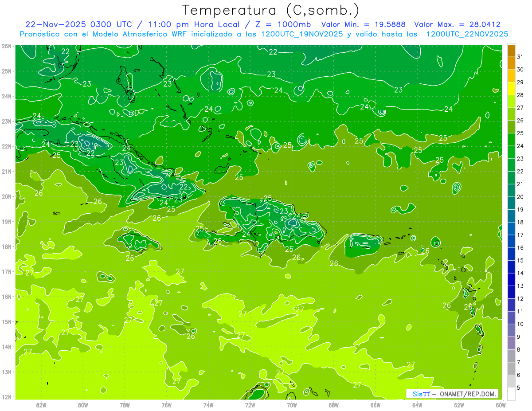The height and width of the screenshot is (411, 532).
Task: Select the "Valor Max. = 28.0412" reading
Action: [457, 24]
